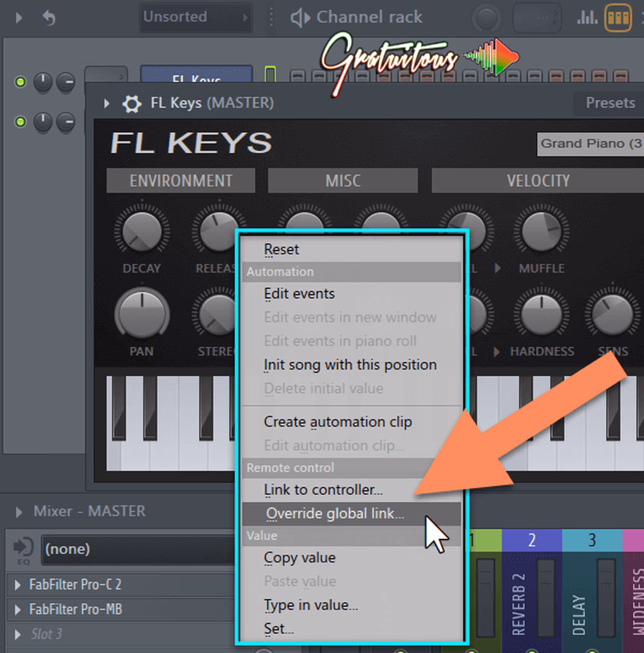Open the Grand Piano preset dropdown
The height and width of the screenshot is (653, 644).
pos(590,144)
